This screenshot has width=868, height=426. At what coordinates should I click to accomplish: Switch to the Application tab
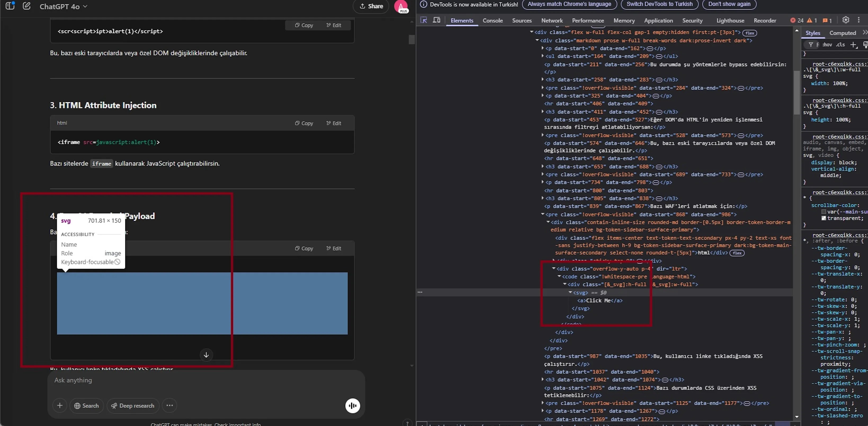658,21
